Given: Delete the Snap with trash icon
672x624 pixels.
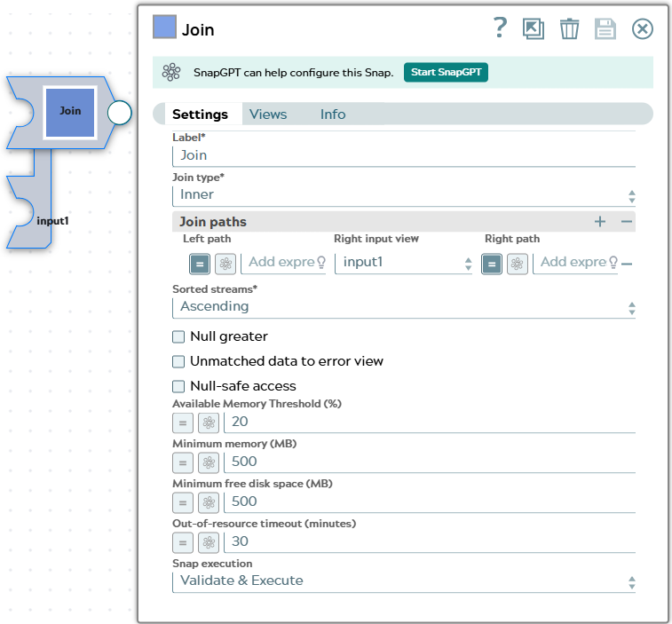Looking at the screenshot, I should 569,29.
